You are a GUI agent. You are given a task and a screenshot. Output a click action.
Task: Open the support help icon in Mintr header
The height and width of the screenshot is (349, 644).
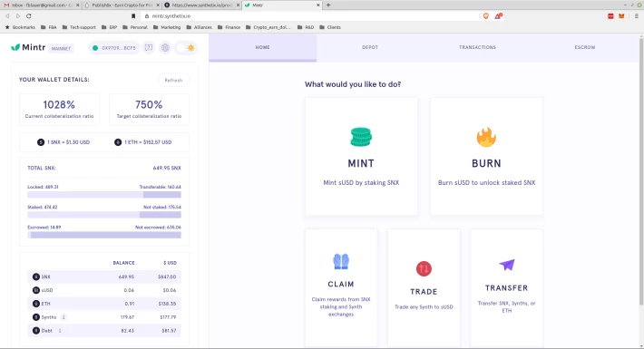click(x=149, y=48)
